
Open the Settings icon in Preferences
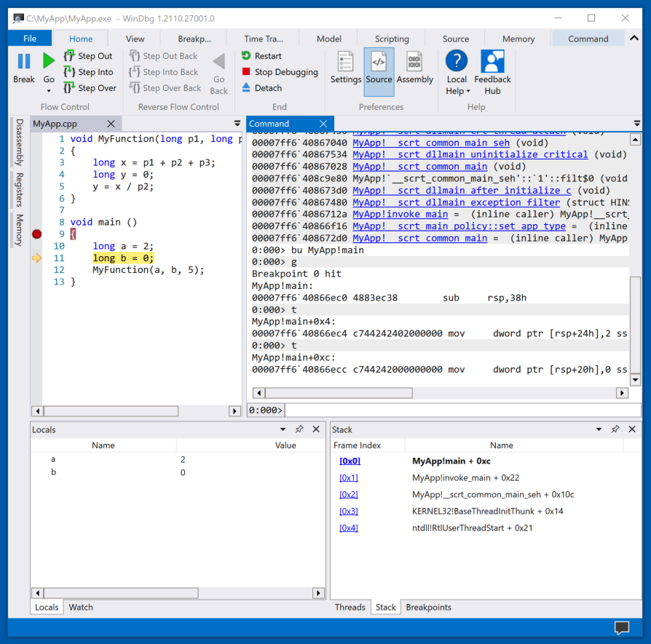pos(346,63)
